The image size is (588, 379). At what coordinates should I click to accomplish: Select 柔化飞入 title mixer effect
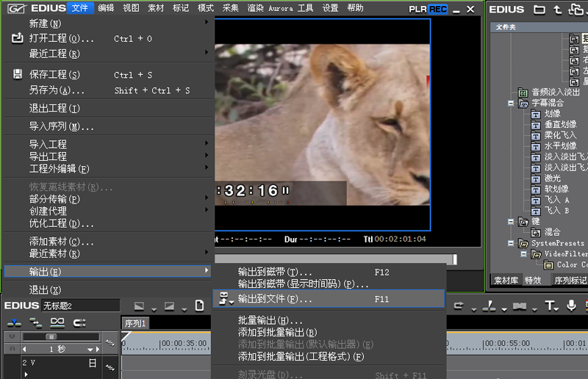coord(561,136)
